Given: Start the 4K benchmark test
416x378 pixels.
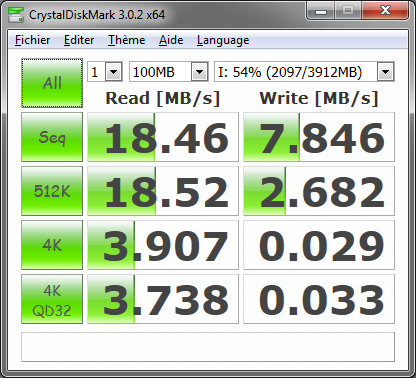Looking at the screenshot, I should tap(52, 245).
